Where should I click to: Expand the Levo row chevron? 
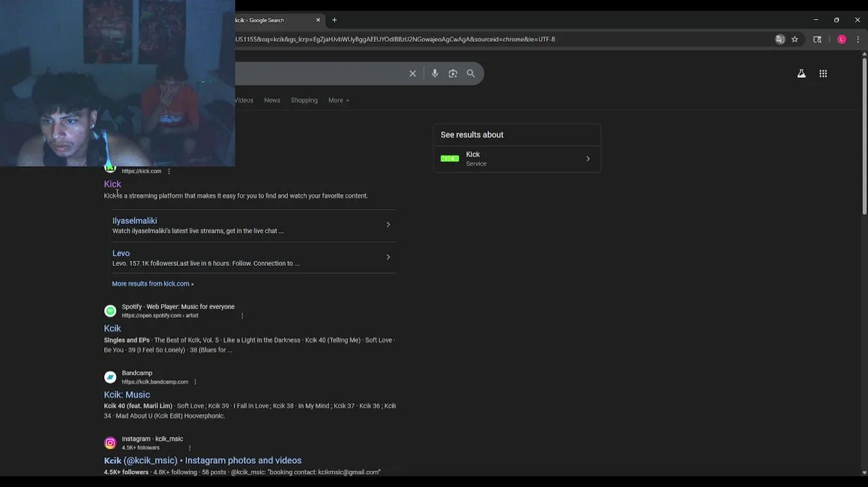[x=388, y=257]
